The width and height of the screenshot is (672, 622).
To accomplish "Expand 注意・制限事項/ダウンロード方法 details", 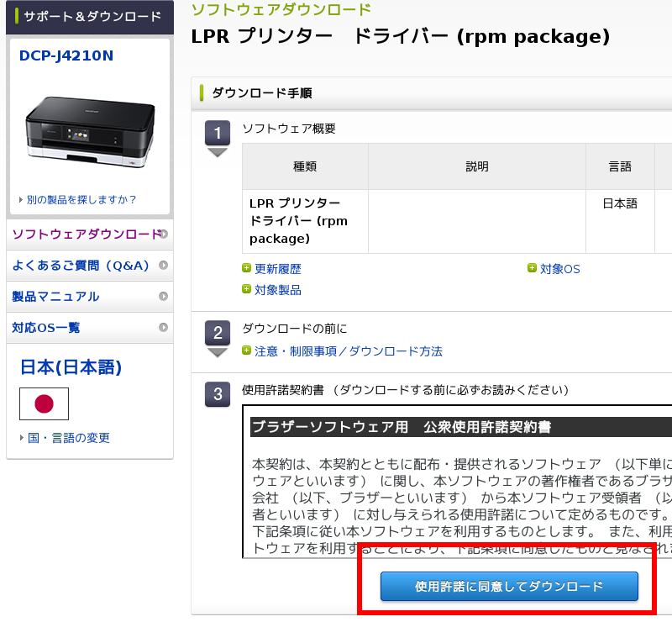I will point(348,351).
